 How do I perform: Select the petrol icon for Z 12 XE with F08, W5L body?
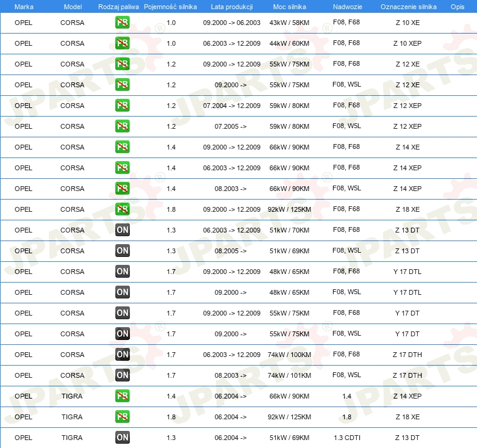(122, 85)
